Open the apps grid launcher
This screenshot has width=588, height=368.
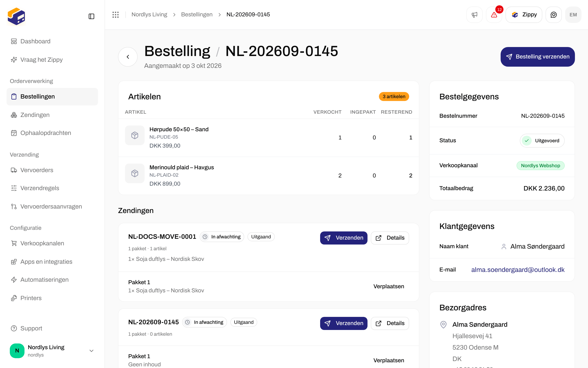(x=115, y=15)
